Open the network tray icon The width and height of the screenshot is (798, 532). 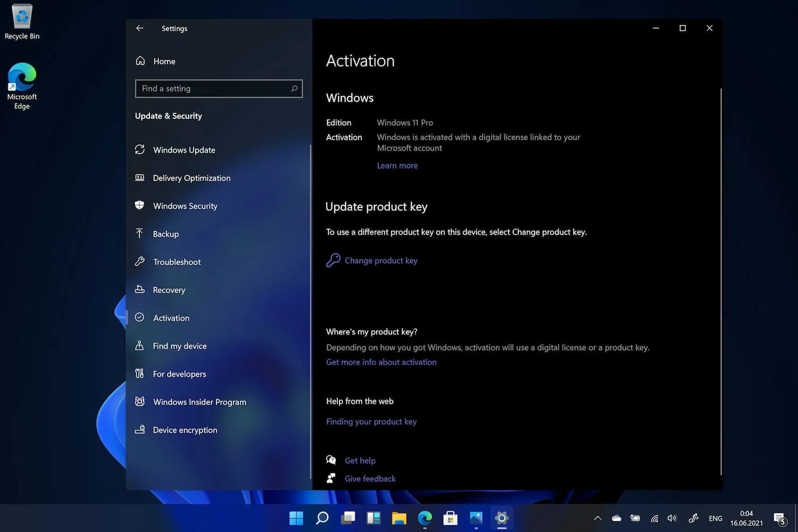(x=654, y=518)
